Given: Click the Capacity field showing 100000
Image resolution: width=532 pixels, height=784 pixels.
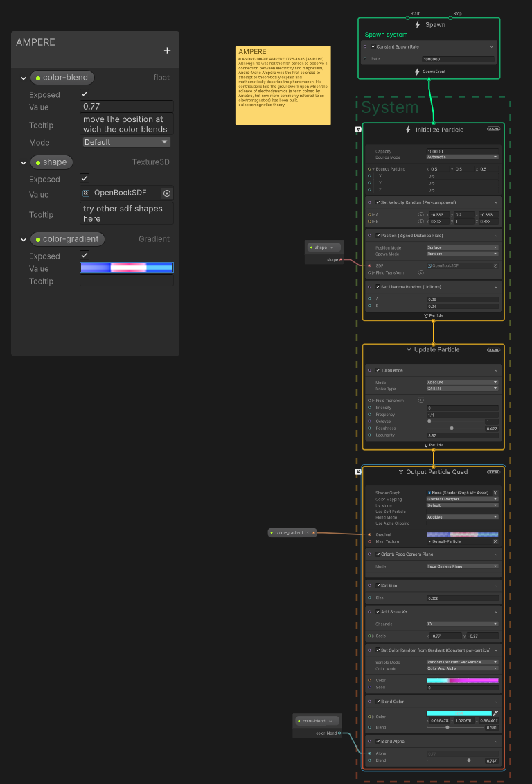Looking at the screenshot, I should click(x=463, y=151).
